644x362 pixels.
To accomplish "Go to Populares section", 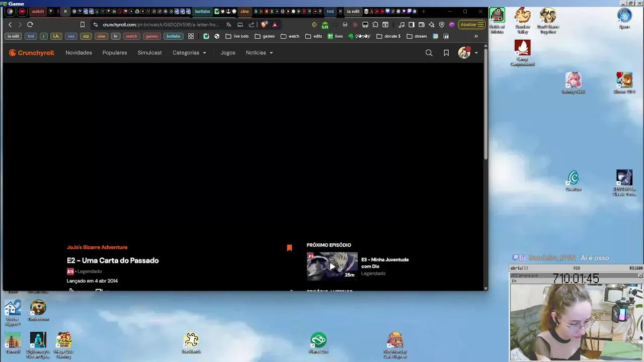I will click(x=115, y=53).
